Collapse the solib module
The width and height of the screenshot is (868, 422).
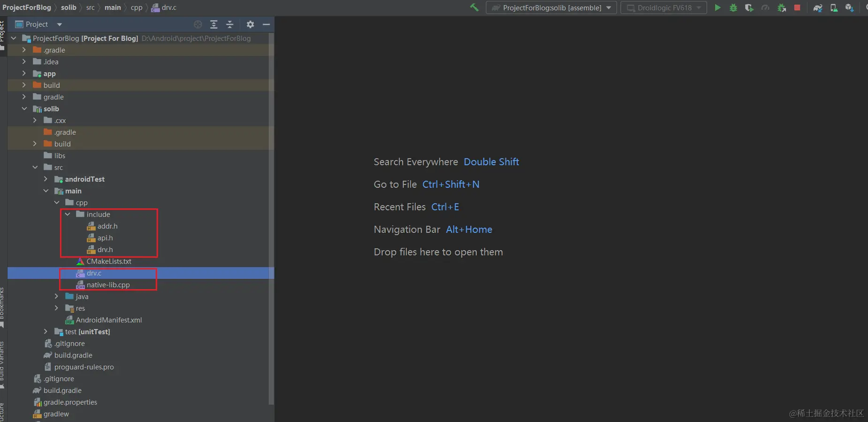24,109
